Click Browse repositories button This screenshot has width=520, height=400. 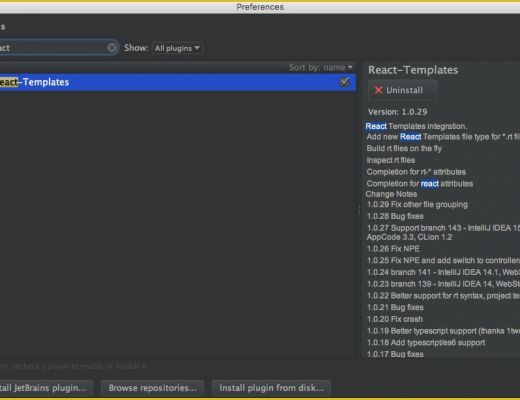click(x=152, y=388)
